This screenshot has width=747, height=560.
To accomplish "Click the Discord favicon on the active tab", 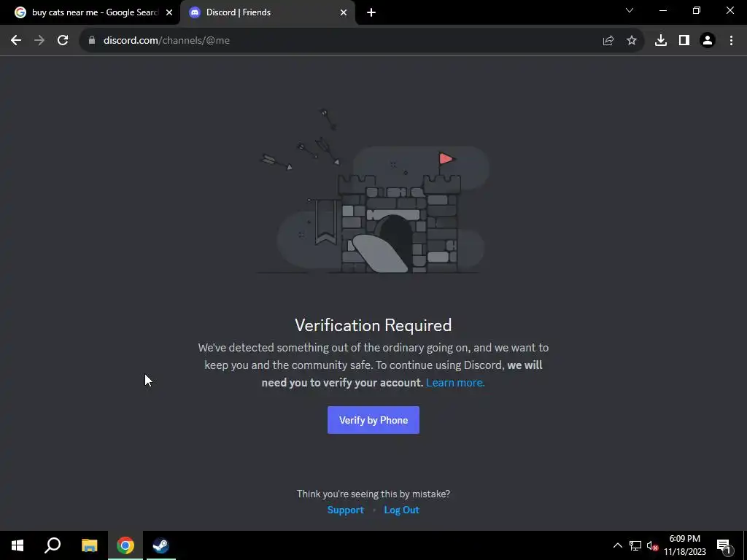I will pos(194,12).
